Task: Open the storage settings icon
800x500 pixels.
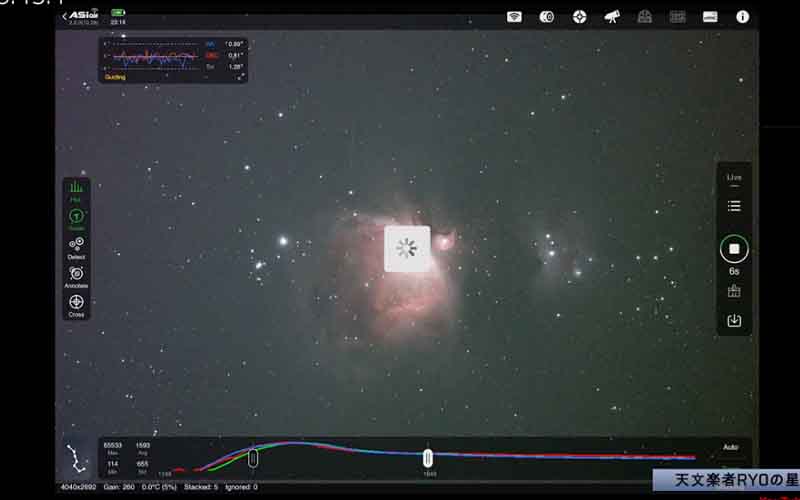Action: [x=710, y=17]
